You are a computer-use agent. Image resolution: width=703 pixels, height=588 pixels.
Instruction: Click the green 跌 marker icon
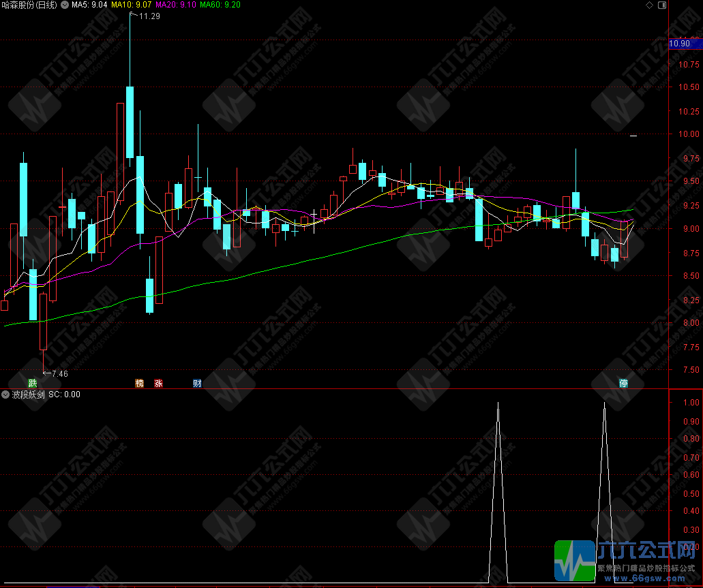tap(32, 383)
